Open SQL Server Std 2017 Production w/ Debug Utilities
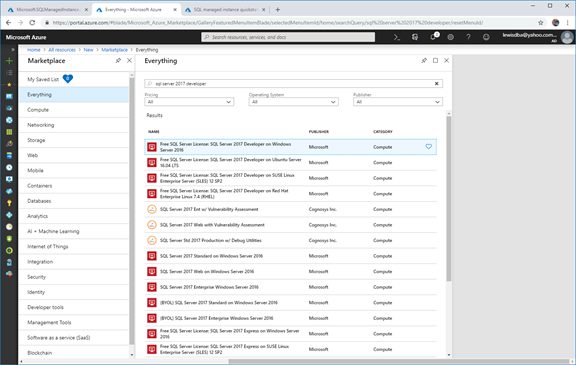This screenshot has height=365, width=576. coord(291,241)
